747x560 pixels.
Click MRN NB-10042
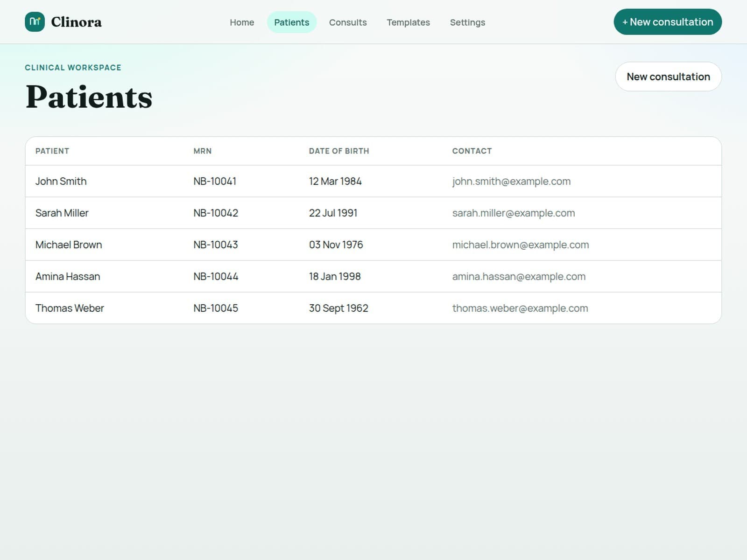tap(216, 213)
